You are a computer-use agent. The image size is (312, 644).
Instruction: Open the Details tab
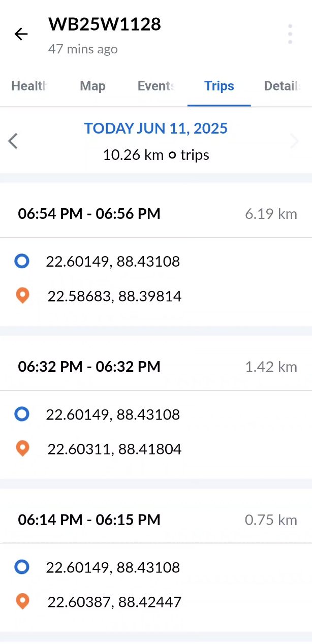tap(282, 86)
